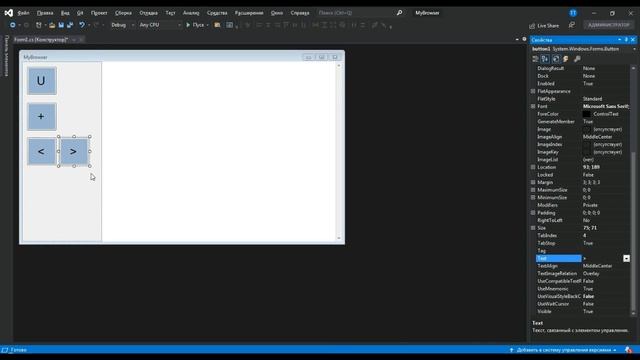Select the TextAlign MiddleCenter value
Viewport: 640px width, 360px height.
tap(598, 266)
